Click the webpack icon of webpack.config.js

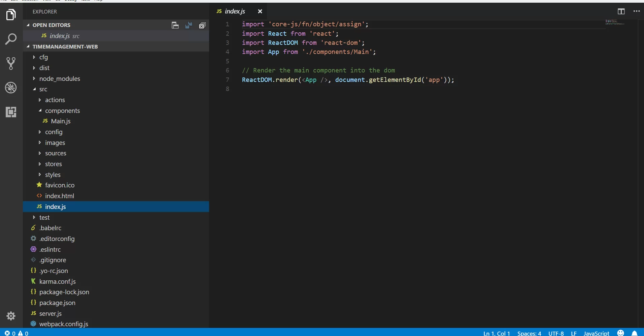point(33,324)
